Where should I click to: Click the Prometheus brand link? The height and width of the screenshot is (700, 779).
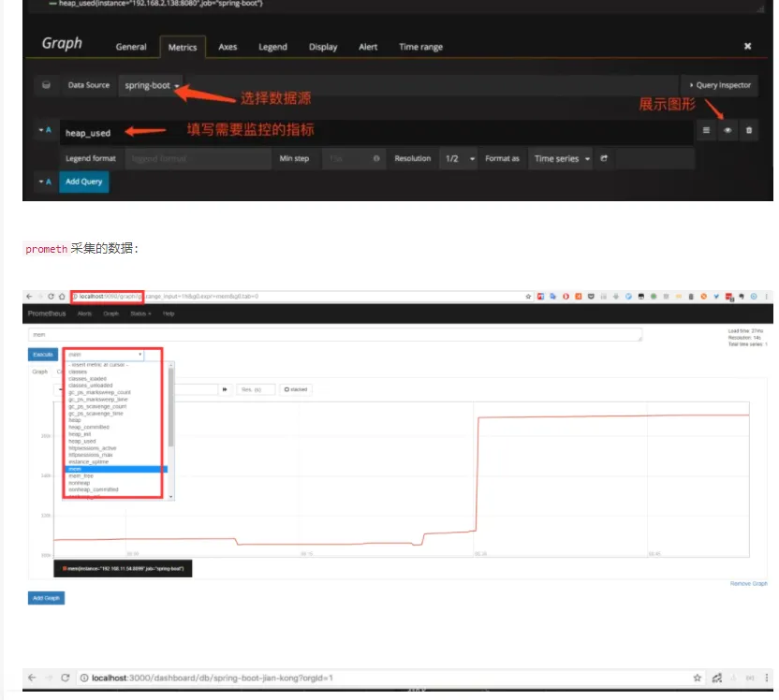47,314
